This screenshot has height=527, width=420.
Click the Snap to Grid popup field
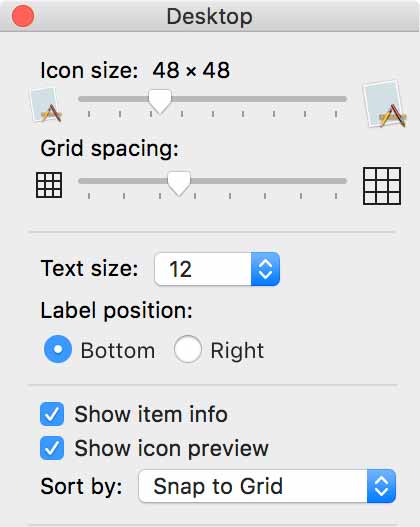pos(267,486)
